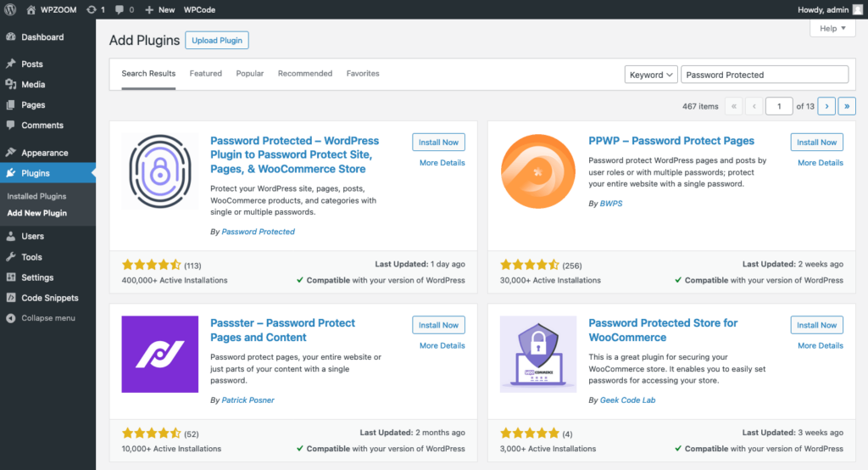This screenshot has height=470, width=868.
Task: Open More Details for Passster plugin
Action: (442, 346)
